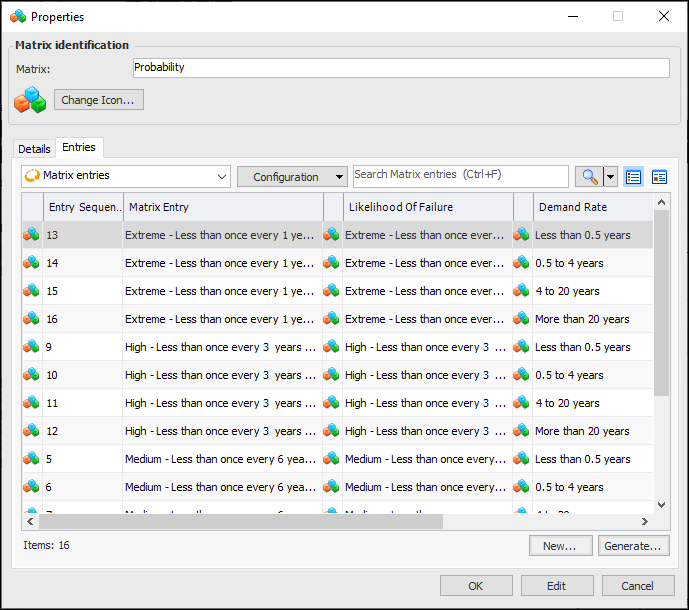Click the row icon for entry sequence 11

pyautogui.click(x=31, y=403)
